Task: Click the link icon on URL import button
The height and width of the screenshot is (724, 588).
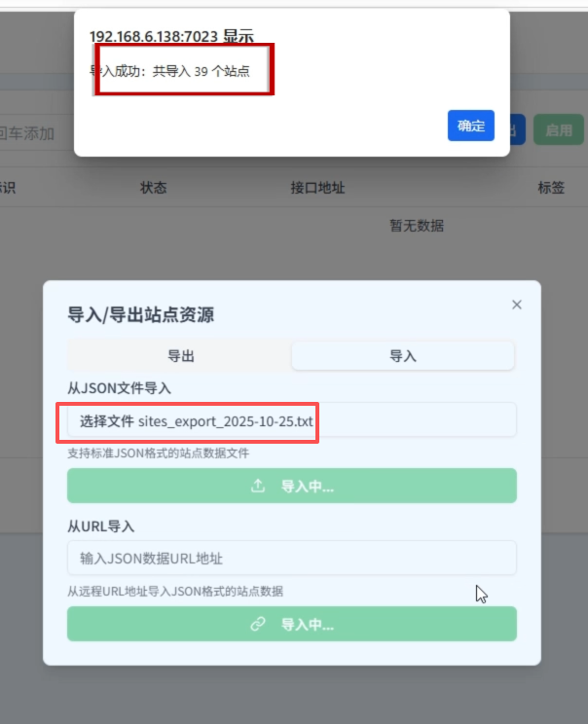Action: [x=258, y=624]
